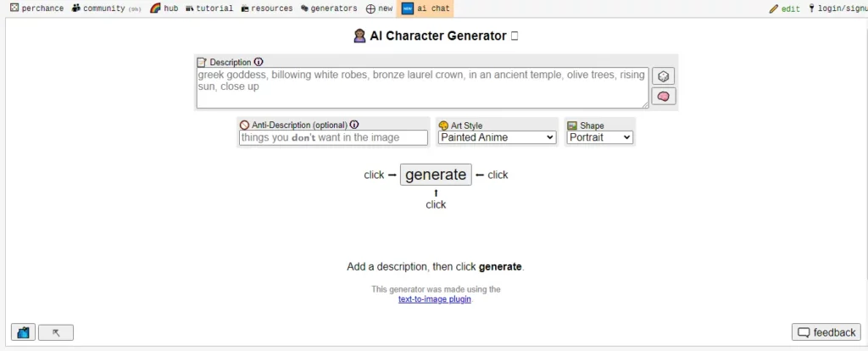Focus the Description text area
The width and height of the screenshot is (868, 351).
click(422, 87)
